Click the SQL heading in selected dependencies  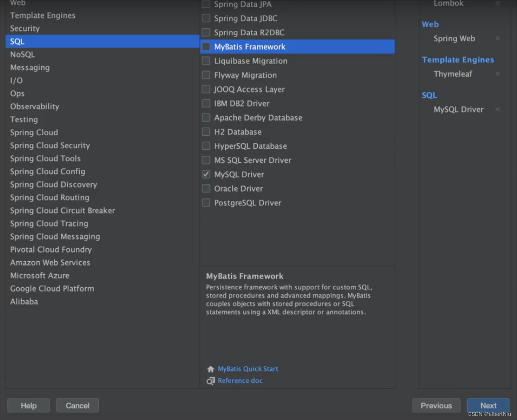tap(429, 96)
